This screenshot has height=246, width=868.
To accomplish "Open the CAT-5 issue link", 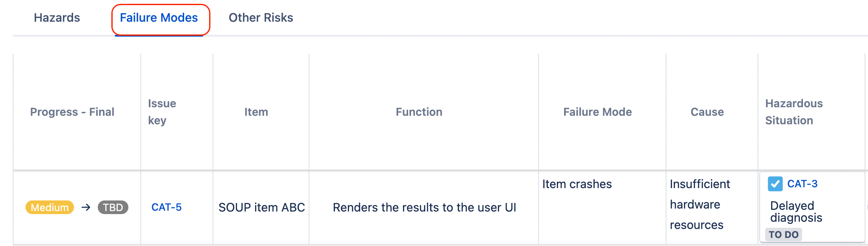I will [166, 207].
